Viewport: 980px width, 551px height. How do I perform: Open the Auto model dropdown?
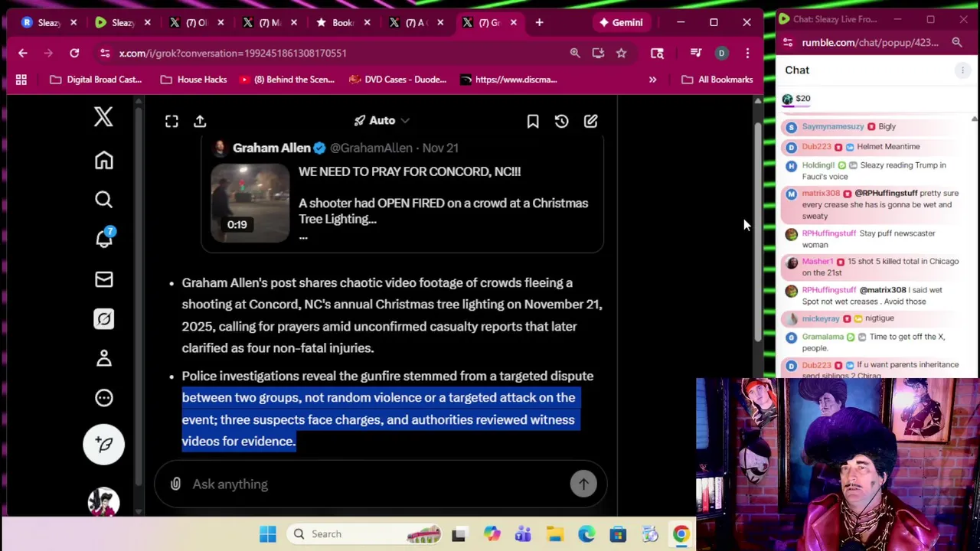click(381, 120)
